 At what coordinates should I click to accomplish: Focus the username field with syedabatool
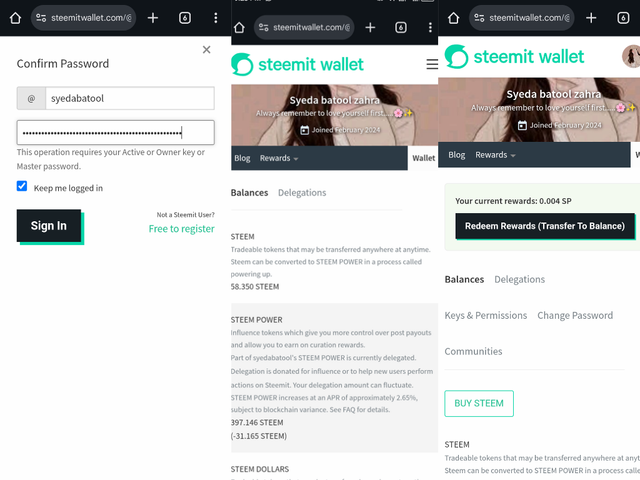coord(130,98)
